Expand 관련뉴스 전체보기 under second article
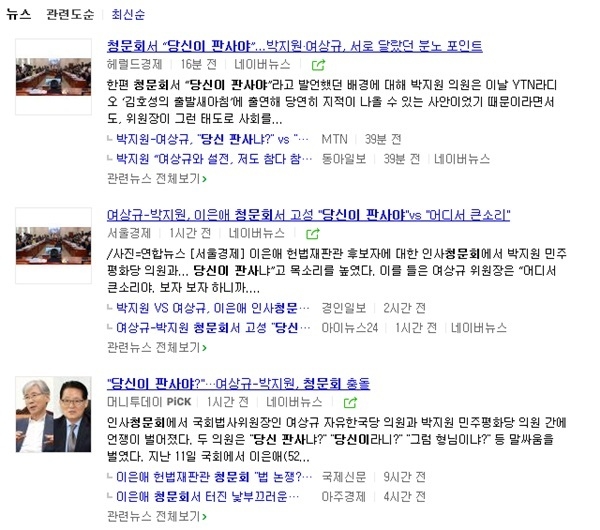Image resolution: width=600 pixels, height=530 pixels. click(x=157, y=347)
